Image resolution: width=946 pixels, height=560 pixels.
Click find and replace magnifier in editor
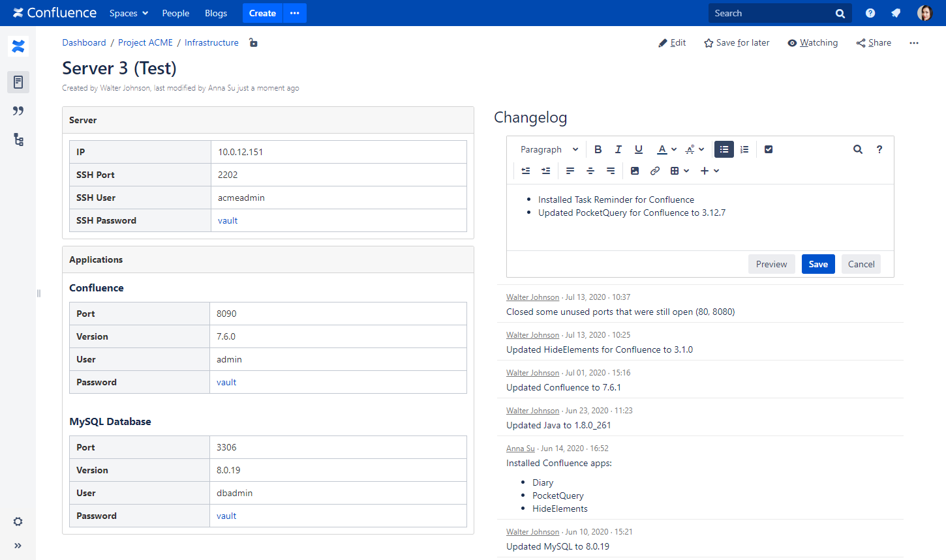click(x=858, y=149)
